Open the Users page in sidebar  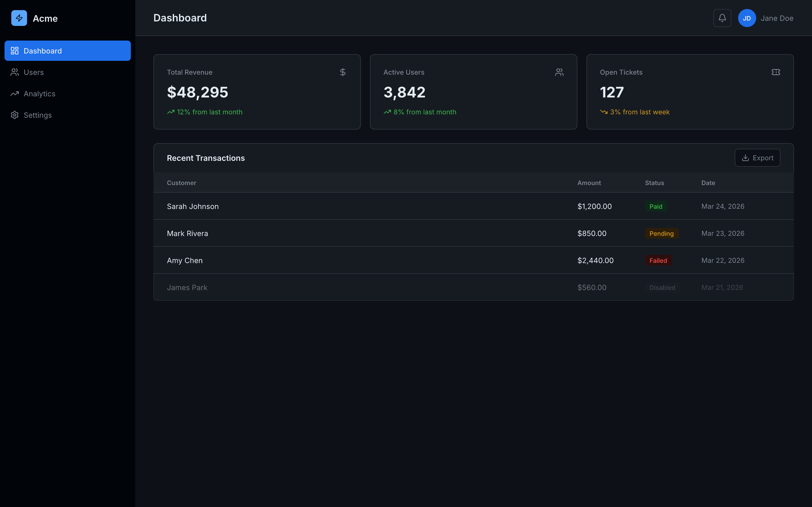(67, 72)
